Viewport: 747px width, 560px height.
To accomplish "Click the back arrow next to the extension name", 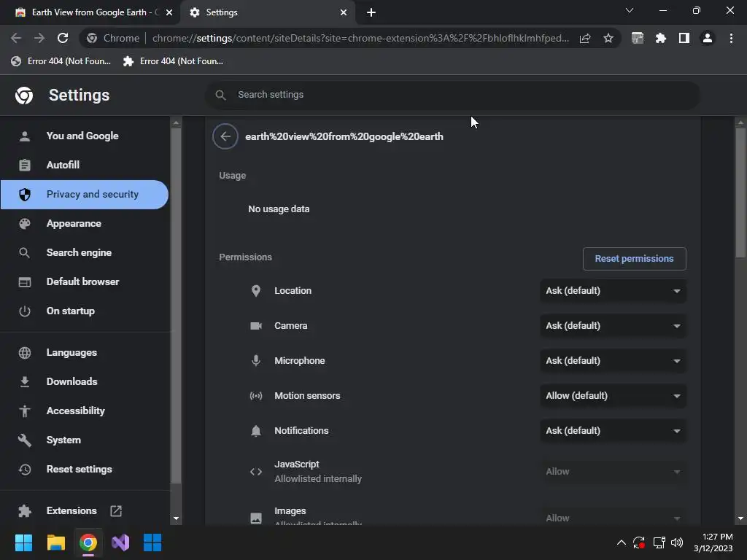I will 225,136.
